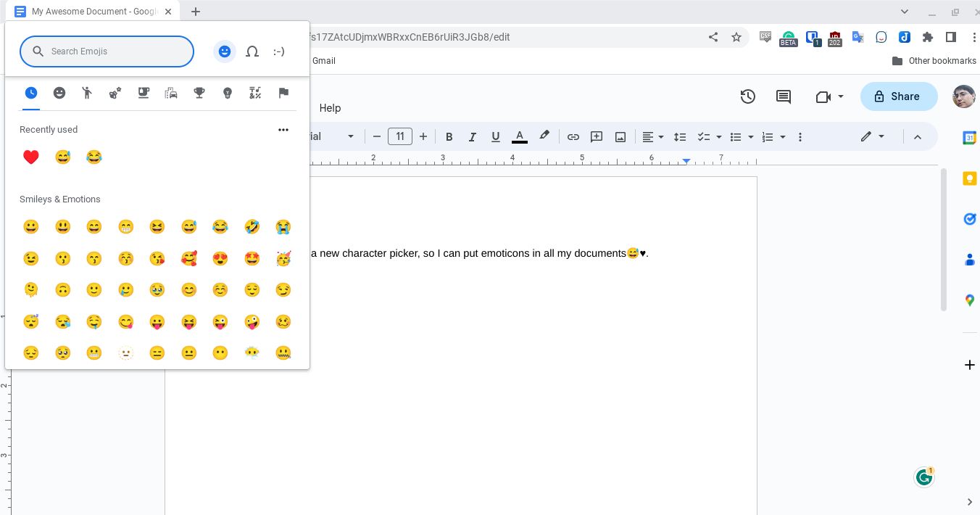Open Google Keep in the side panel
This screenshot has height=515, width=980.
point(970,178)
